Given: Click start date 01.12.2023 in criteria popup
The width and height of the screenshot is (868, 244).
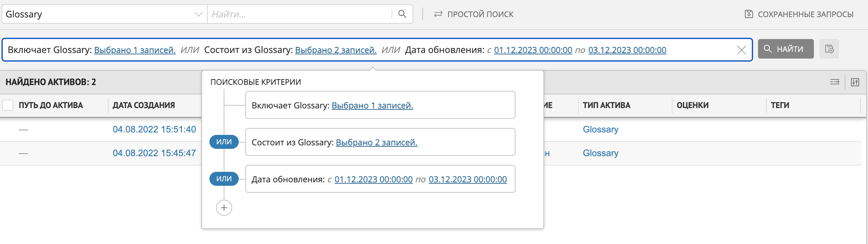Looking at the screenshot, I should [373, 180].
